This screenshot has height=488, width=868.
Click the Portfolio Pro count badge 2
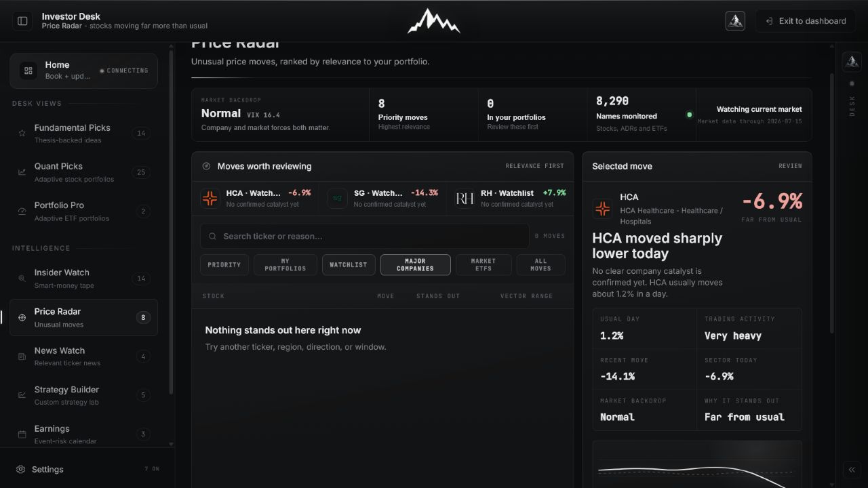coord(143,211)
